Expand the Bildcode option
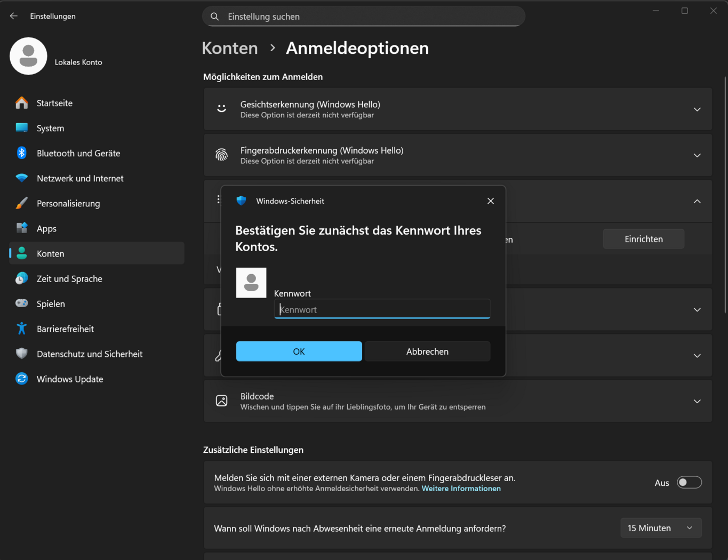 pos(697,401)
